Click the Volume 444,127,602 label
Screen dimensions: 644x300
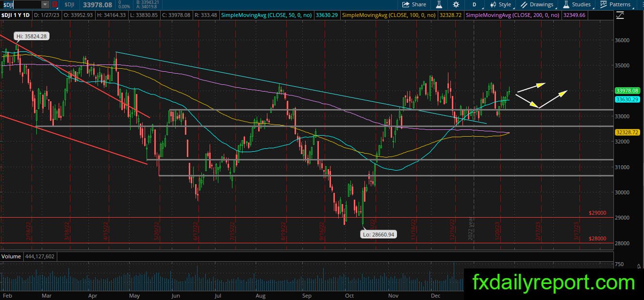28,256
